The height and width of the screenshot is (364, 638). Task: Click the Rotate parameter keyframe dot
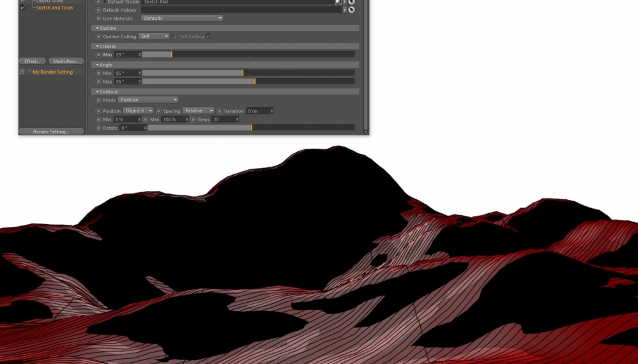click(98, 128)
